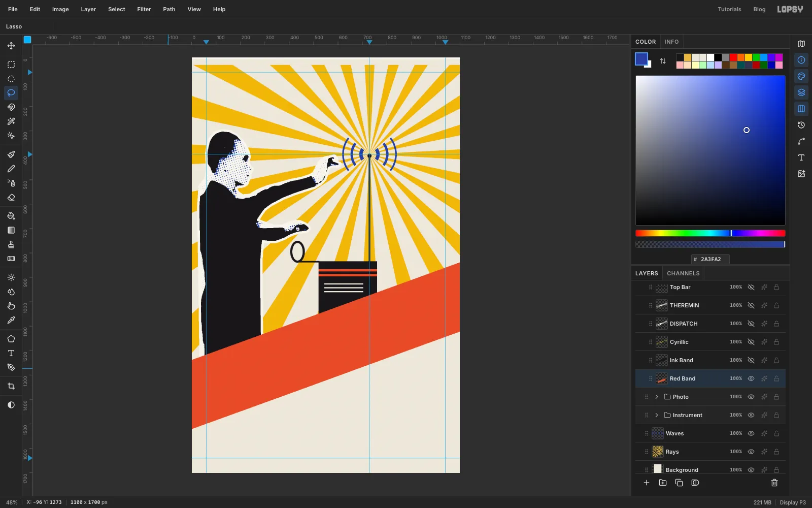Hide the Rays layer

(751, 452)
